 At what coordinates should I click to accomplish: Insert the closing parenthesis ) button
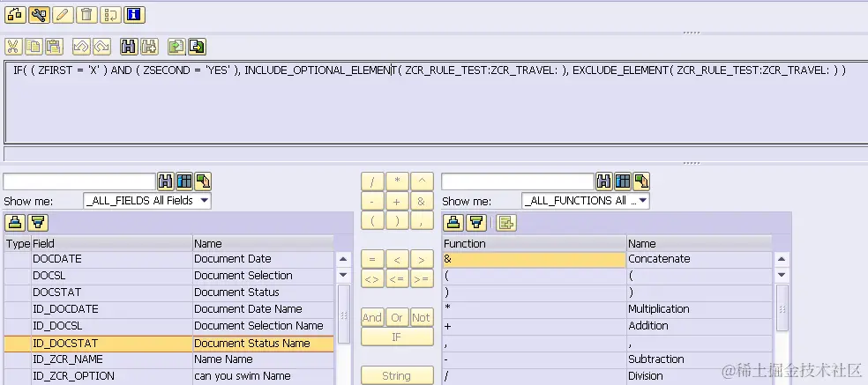397,221
